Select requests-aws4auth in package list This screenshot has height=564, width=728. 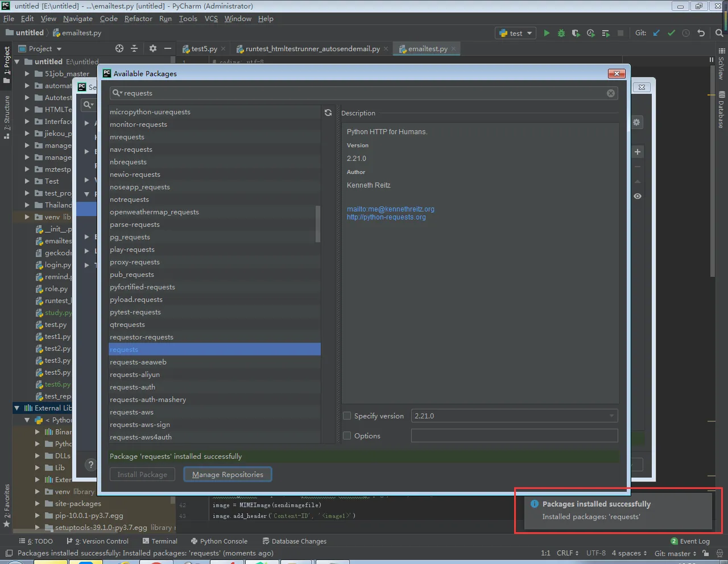[214, 437]
